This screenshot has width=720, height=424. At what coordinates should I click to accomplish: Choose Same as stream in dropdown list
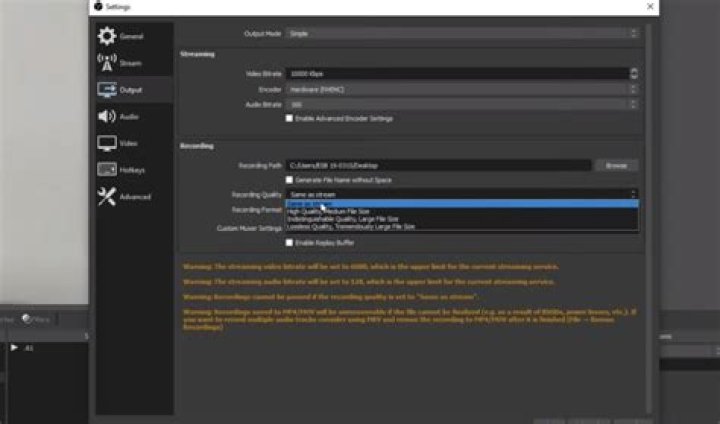coord(462,204)
